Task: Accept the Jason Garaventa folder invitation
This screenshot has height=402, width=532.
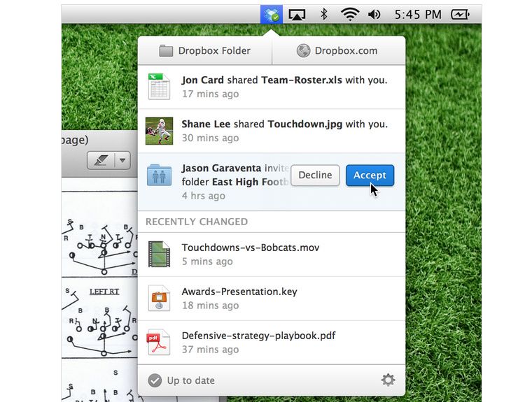Action: [370, 175]
